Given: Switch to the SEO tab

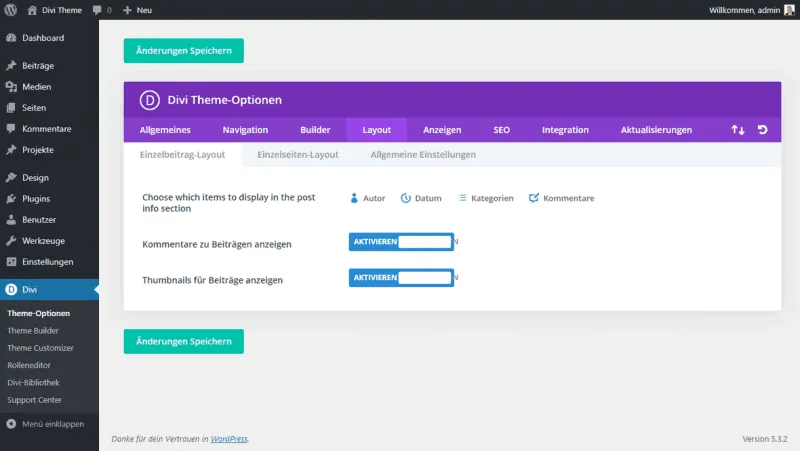Looking at the screenshot, I should [x=502, y=130].
